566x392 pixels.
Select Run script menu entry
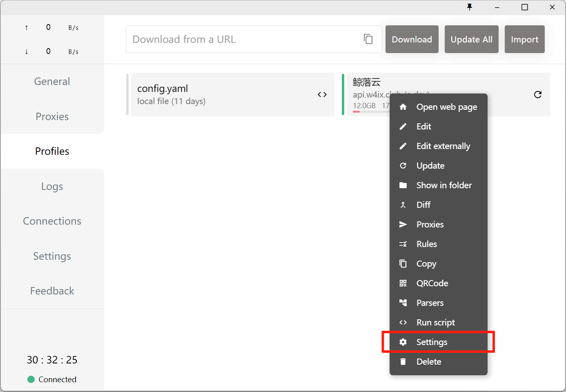pyautogui.click(x=435, y=323)
